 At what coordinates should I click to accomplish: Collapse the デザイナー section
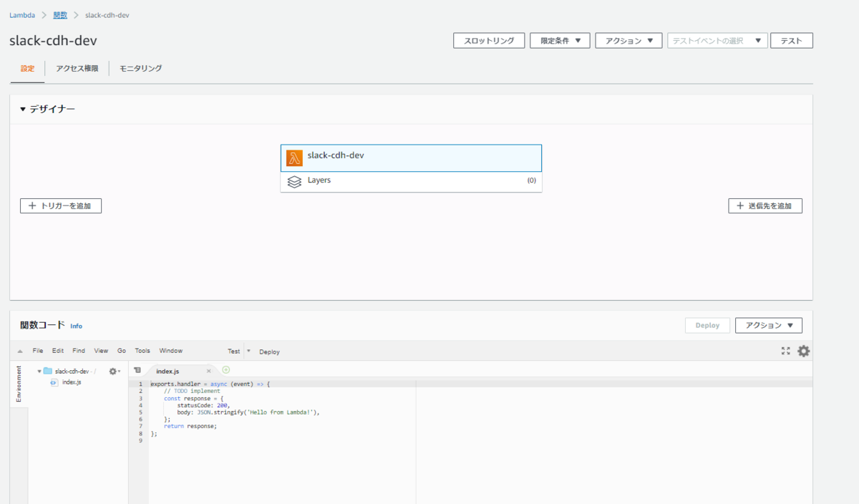(23, 110)
